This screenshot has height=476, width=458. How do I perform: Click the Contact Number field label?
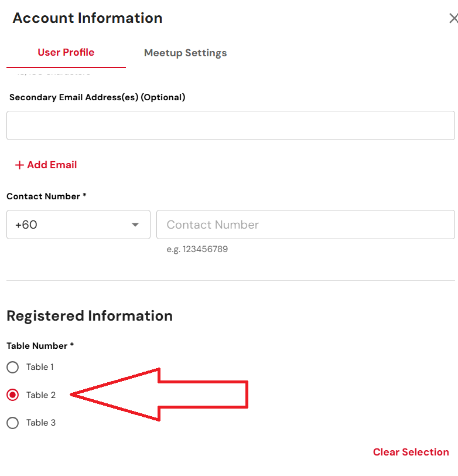coord(46,196)
